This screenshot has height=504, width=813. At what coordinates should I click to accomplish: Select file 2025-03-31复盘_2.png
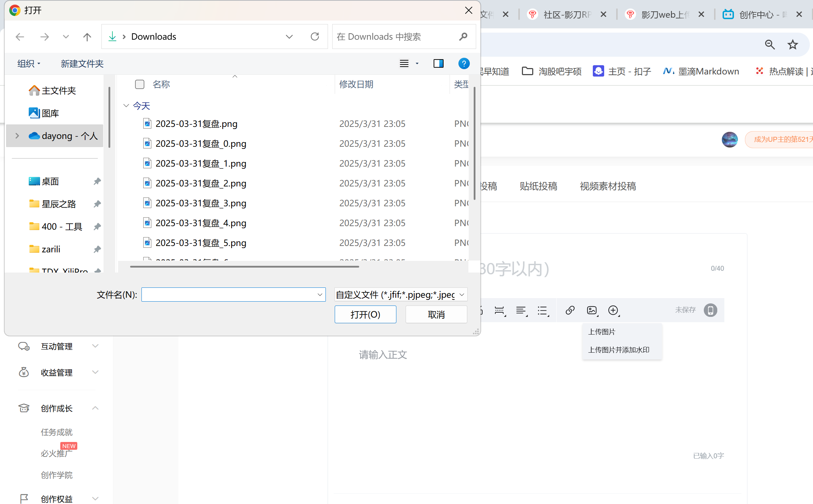click(x=201, y=183)
